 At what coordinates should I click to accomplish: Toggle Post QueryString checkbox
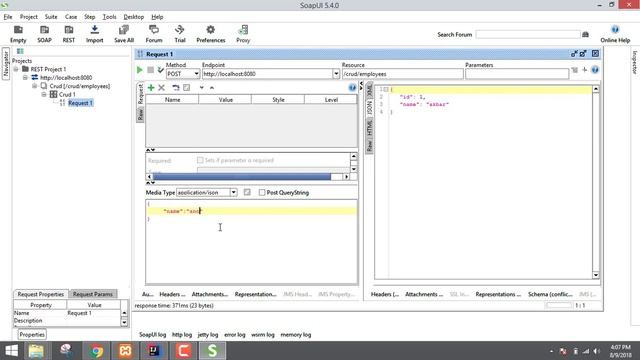point(262,192)
